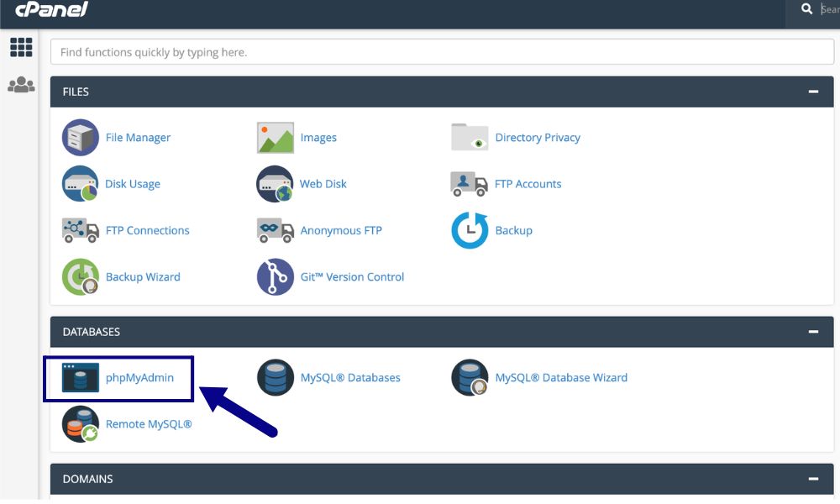Click the Remote MySQL icon
Viewport: 840px width, 504px height.
[81, 424]
